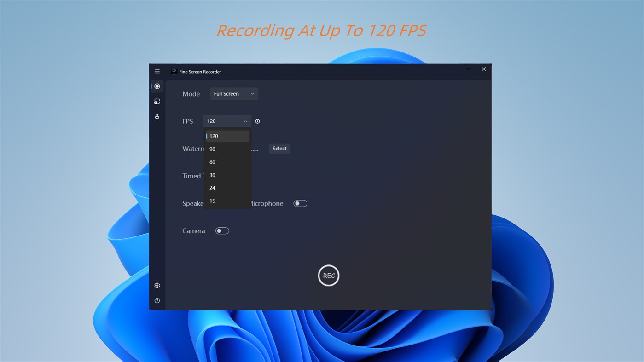This screenshot has width=644, height=362.
Task: Open the screenshot capture tool in the sidebar
Action: [157, 101]
